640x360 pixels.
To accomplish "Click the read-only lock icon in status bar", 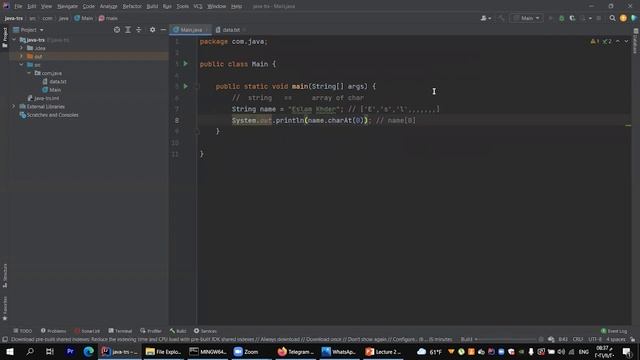I will (632, 339).
